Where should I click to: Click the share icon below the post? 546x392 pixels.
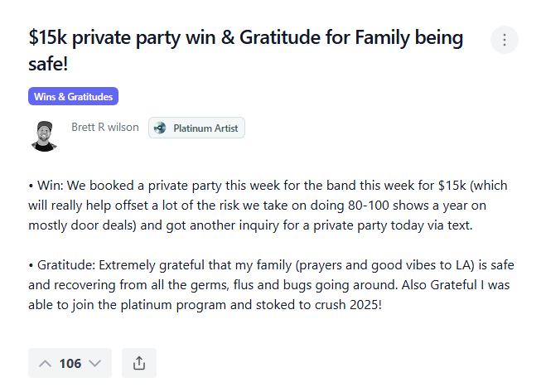pos(139,363)
